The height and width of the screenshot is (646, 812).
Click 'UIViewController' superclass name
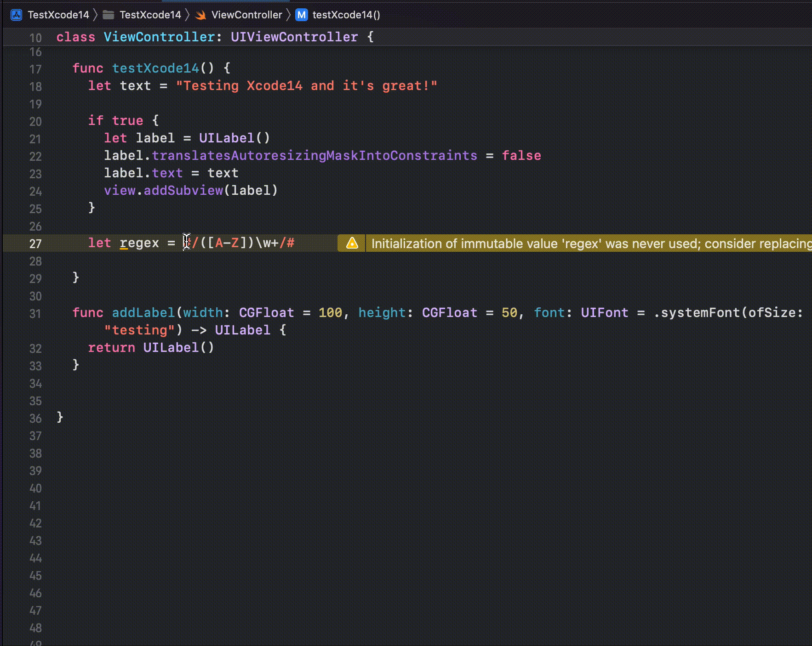coord(294,37)
